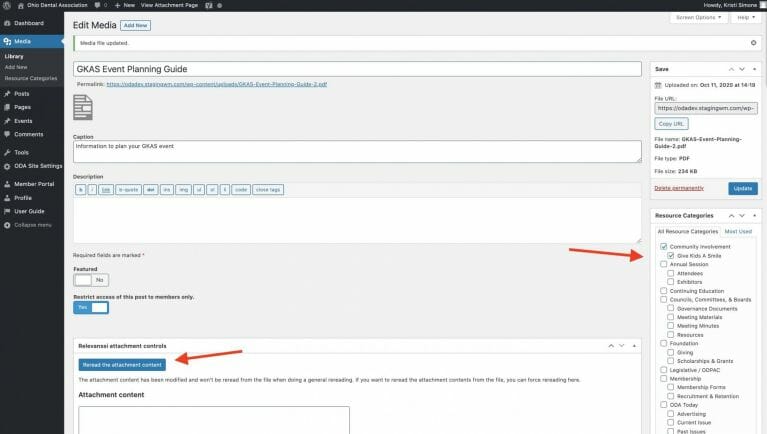Image resolution: width=767 pixels, height=434 pixels.
Task: Check the Meeting Minutes category
Action: pos(671,326)
